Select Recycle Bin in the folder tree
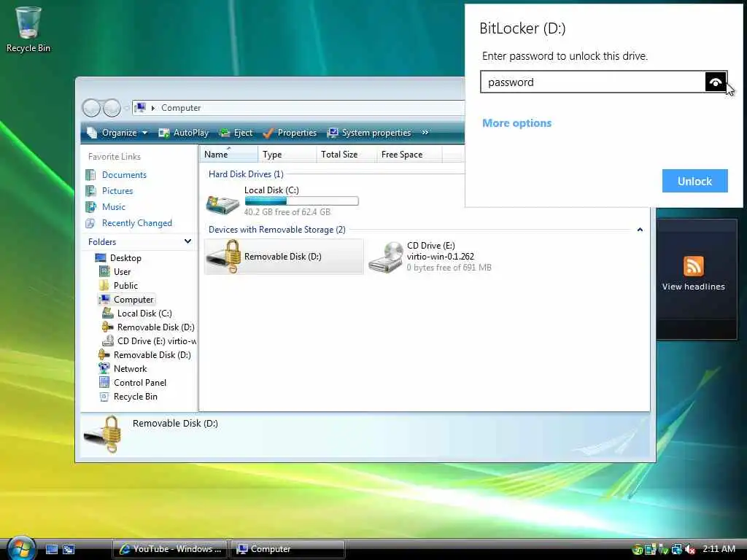The height and width of the screenshot is (560, 747). (135, 396)
